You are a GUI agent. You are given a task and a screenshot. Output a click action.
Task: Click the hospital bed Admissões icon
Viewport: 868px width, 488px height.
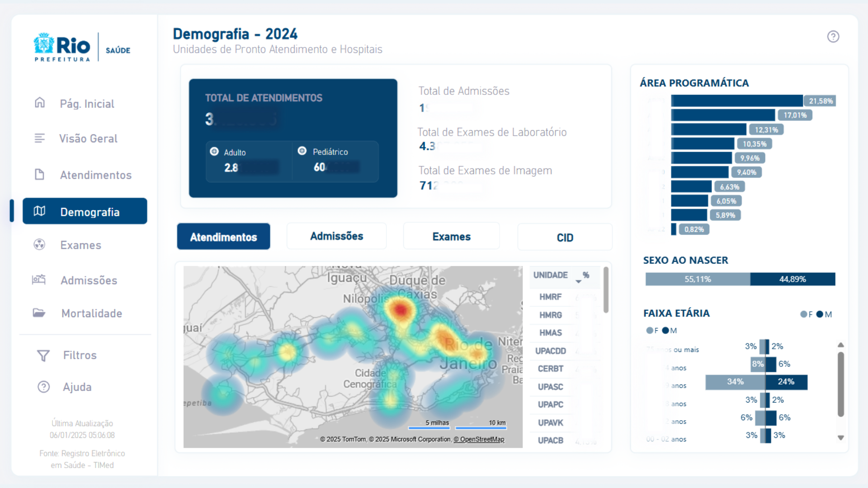pyautogui.click(x=39, y=280)
